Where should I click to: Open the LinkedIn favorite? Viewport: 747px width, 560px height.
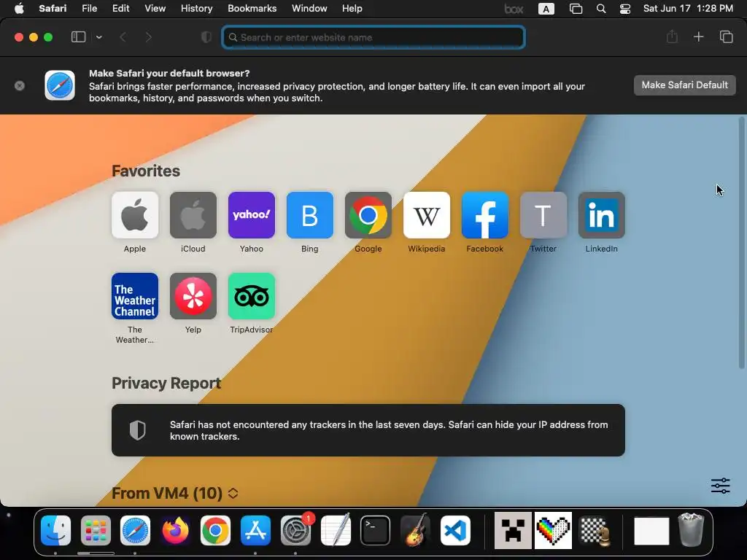click(x=602, y=215)
